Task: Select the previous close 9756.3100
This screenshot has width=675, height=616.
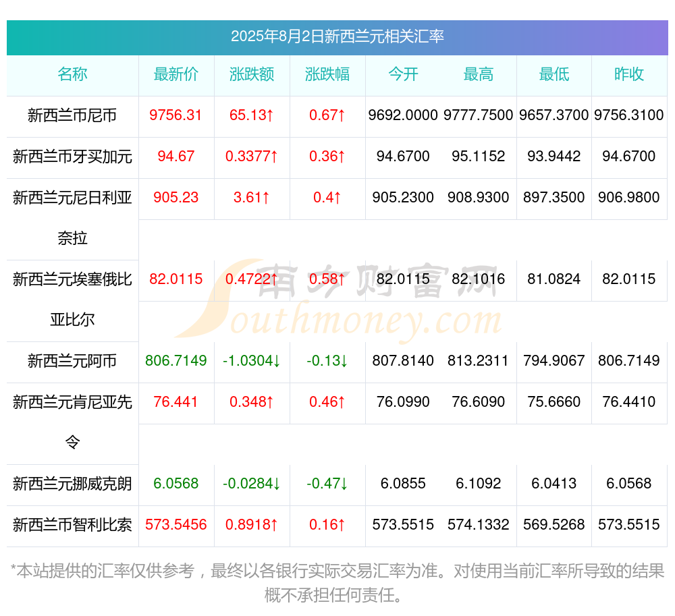Action: [629, 115]
